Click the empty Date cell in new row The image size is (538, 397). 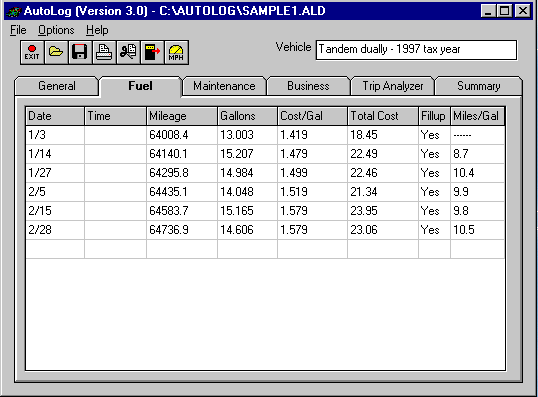tap(55, 249)
